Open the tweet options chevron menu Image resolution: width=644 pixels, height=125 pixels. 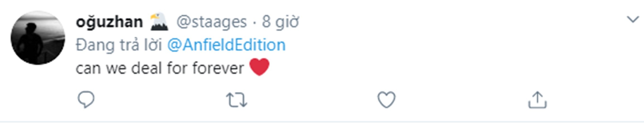click(633, 19)
